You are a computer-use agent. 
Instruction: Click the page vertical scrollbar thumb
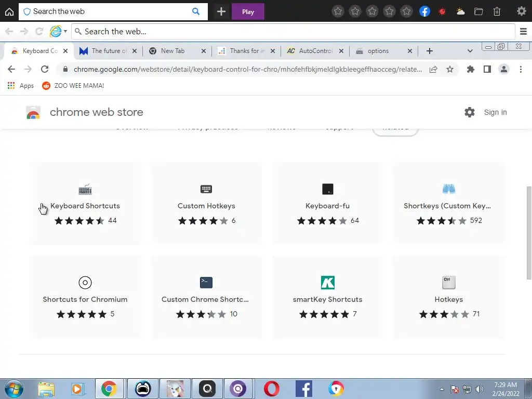[x=529, y=233]
